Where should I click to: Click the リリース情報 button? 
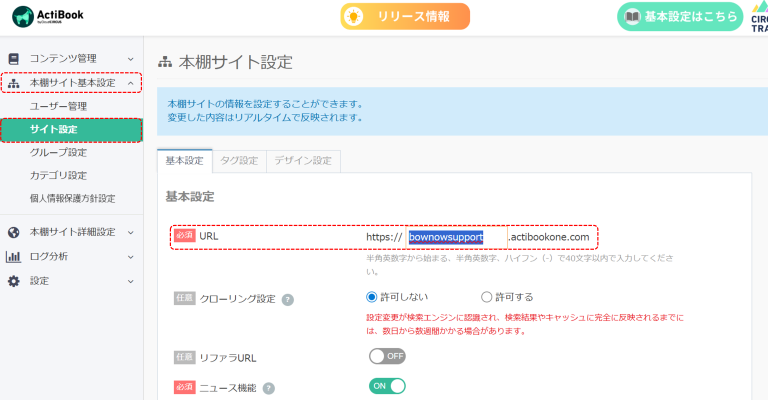click(405, 17)
